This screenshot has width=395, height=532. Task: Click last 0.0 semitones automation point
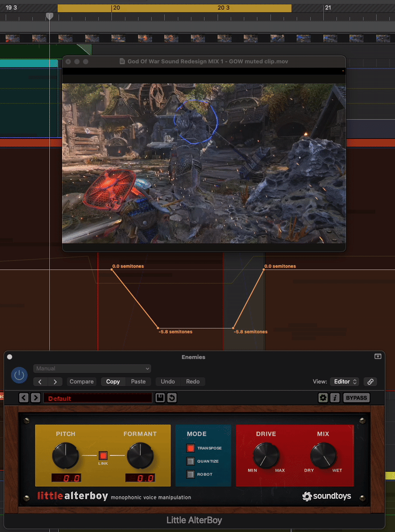(x=264, y=270)
